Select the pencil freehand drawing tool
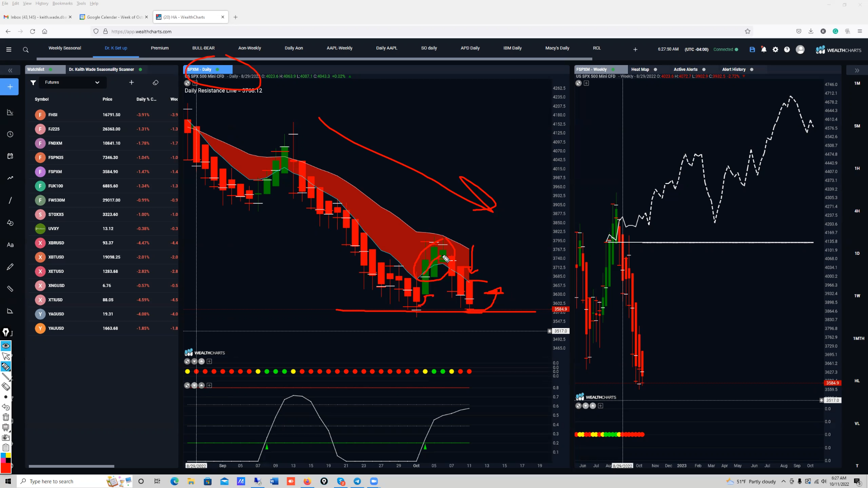 click(x=10, y=267)
